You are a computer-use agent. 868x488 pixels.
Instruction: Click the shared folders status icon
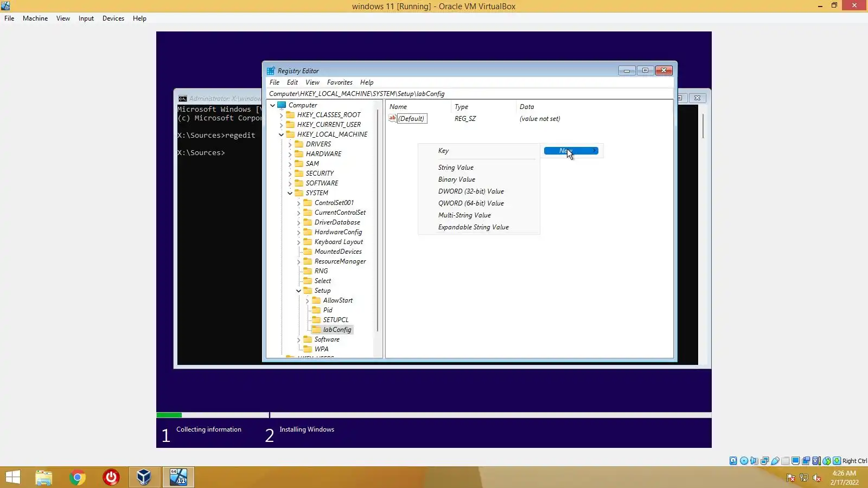pos(786,461)
